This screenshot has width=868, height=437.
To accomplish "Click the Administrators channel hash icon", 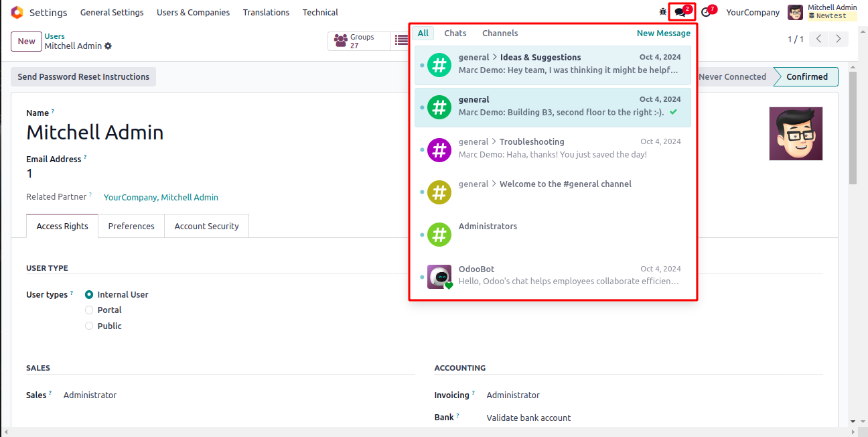I will pyautogui.click(x=439, y=235).
